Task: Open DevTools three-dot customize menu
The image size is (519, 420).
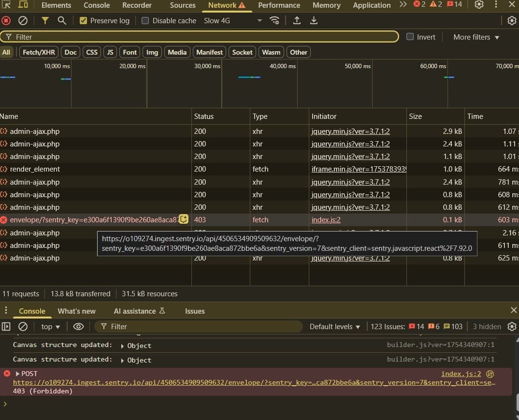Action: pyautogui.click(x=496, y=5)
